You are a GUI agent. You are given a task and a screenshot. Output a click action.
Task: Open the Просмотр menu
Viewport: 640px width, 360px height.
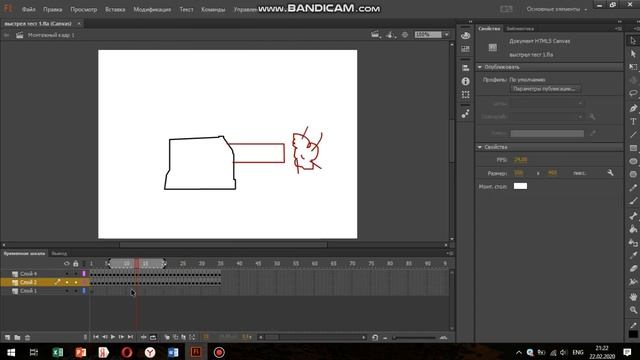point(84,9)
